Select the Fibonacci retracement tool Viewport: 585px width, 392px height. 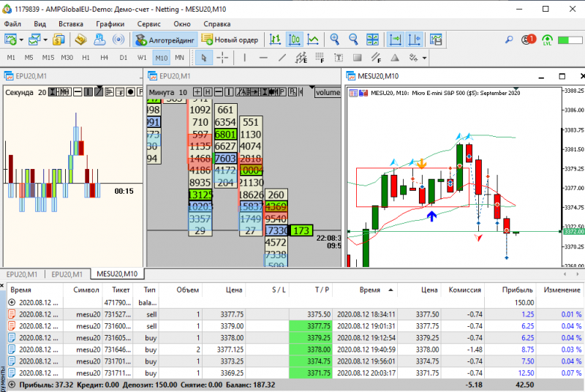pos(320,58)
